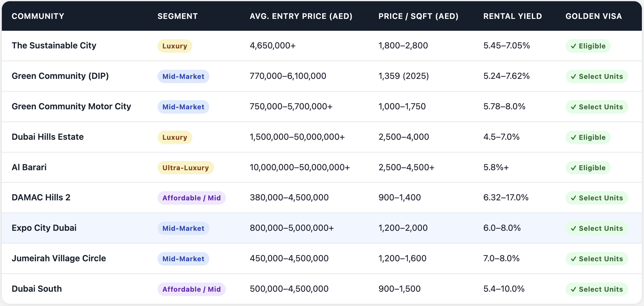Screen dimensions: 644x306
Task: Click the Ultra-Luxury segment badge for Al Barari
Action: 185,168
